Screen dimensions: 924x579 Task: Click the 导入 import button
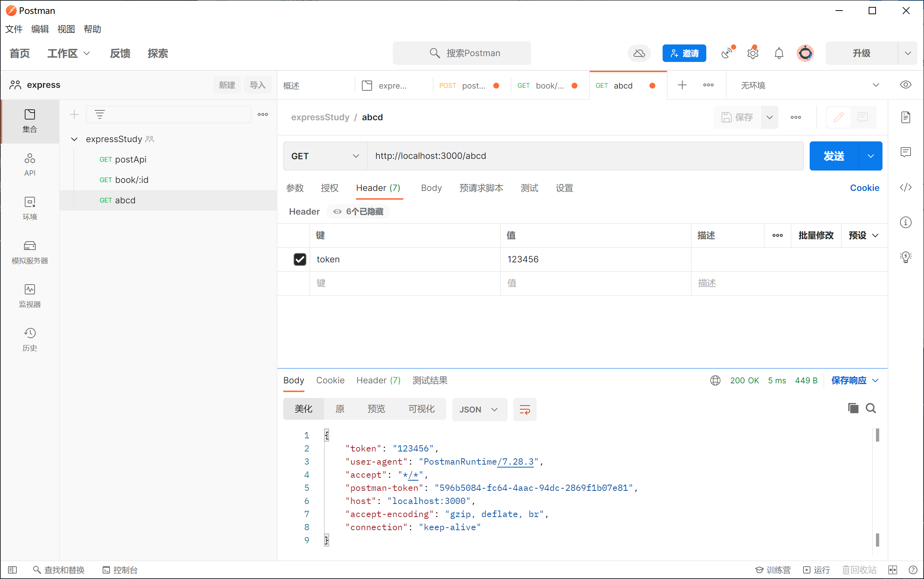pyautogui.click(x=257, y=85)
